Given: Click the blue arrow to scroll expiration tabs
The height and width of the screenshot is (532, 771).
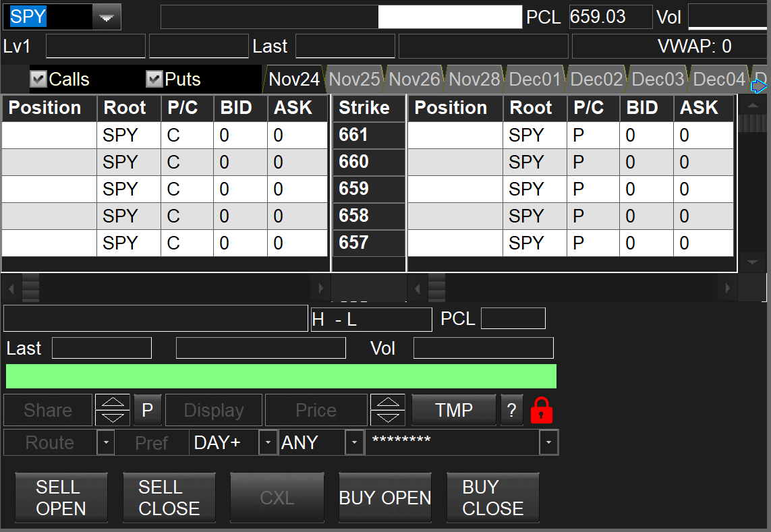Looking at the screenshot, I should pyautogui.click(x=759, y=86).
